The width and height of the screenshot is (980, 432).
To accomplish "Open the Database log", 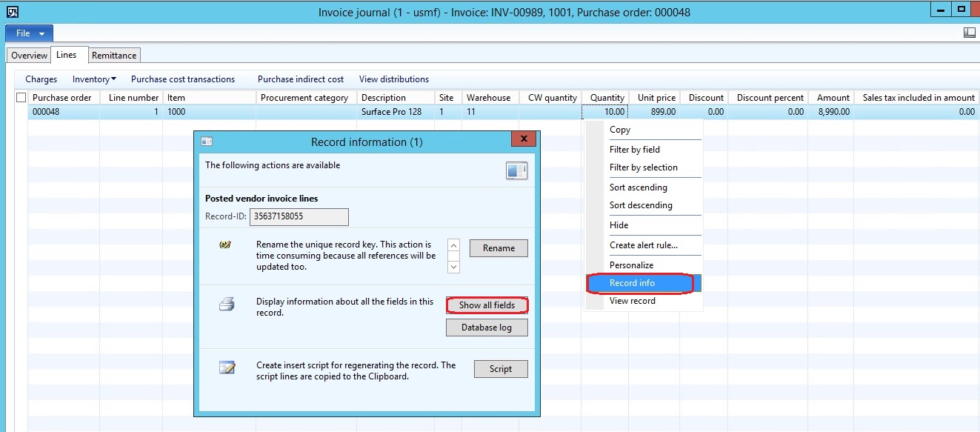I will (x=487, y=327).
